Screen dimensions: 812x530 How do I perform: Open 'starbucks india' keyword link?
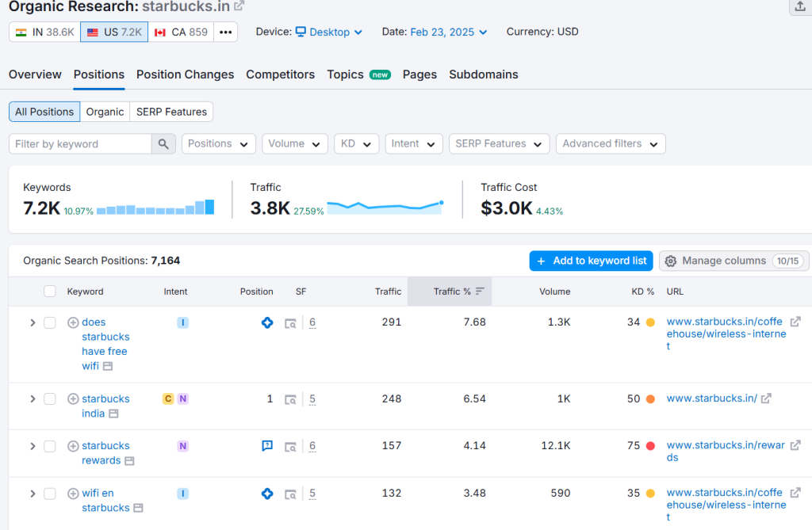(x=105, y=406)
